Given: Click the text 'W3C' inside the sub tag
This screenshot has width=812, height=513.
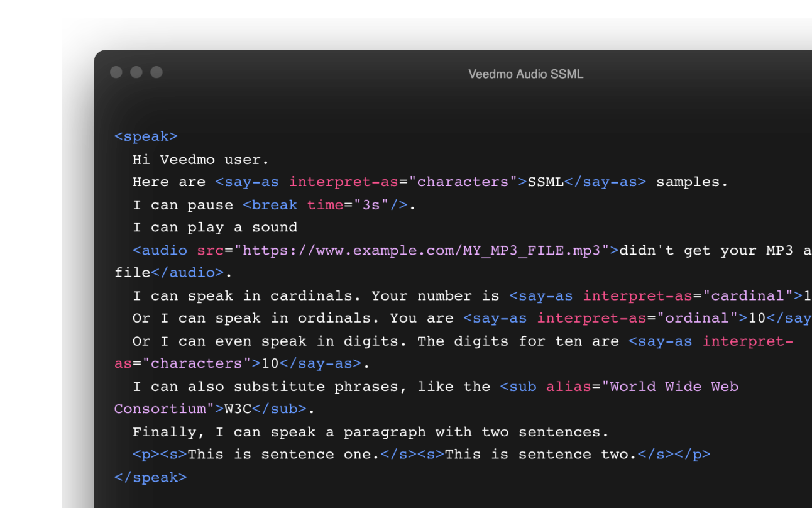Looking at the screenshot, I should (238, 409).
